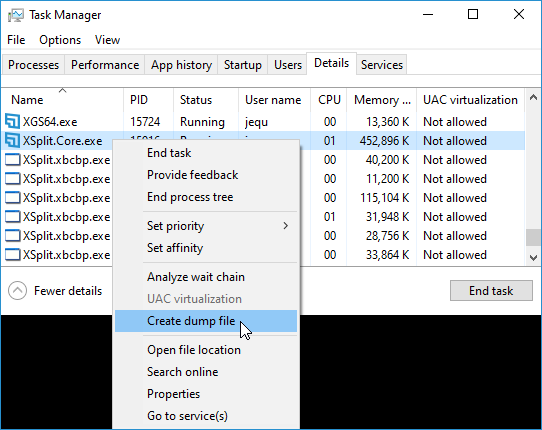Click jequ user name in XGS64.exe row

pyautogui.click(x=256, y=122)
